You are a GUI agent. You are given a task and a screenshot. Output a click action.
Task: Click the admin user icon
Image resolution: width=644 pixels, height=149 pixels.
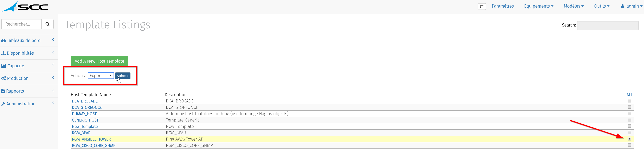[623, 6]
